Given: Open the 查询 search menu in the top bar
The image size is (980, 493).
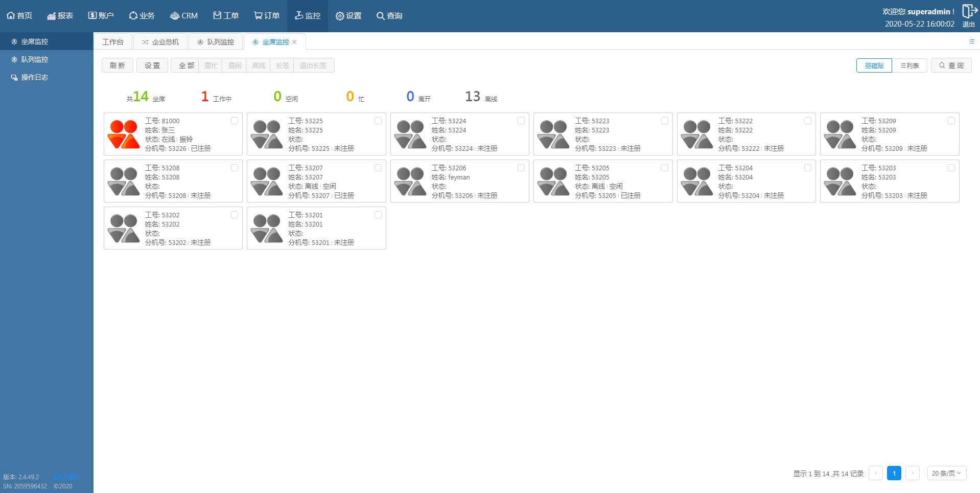Looking at the screenshot, I should coord(389,16).
